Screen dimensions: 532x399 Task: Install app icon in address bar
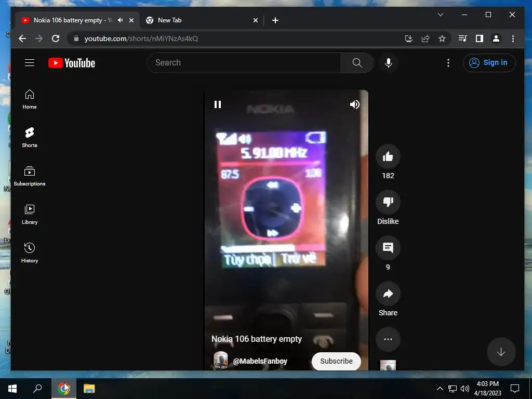[409, 38]
